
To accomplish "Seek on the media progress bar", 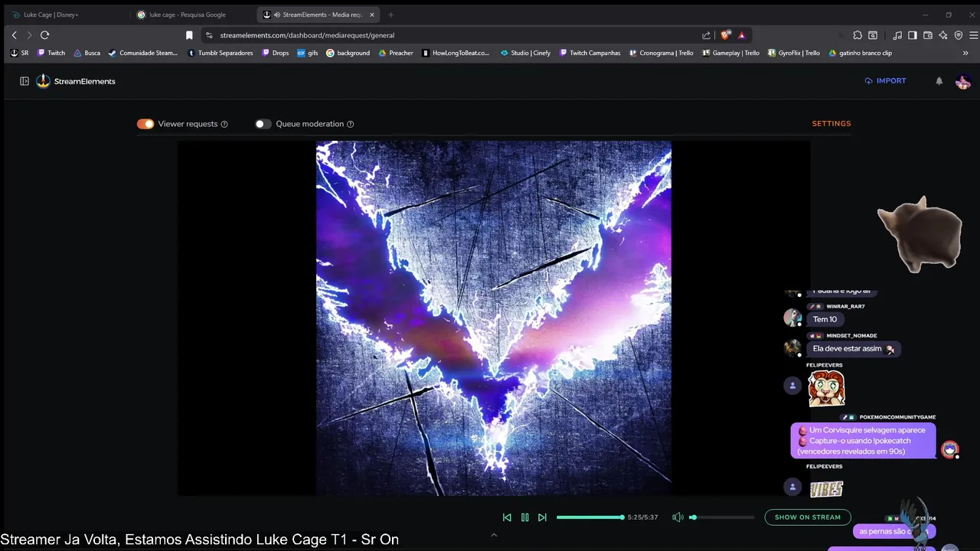I will 590,517.
